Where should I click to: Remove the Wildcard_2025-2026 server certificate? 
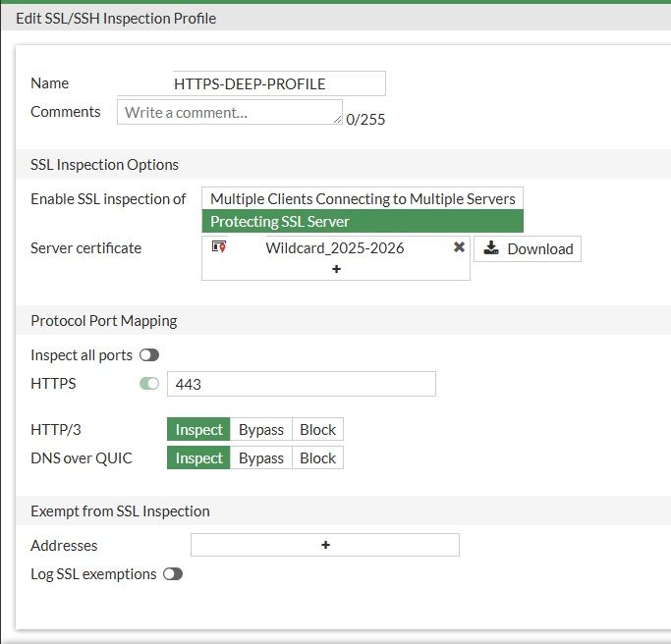click(459, 247)
